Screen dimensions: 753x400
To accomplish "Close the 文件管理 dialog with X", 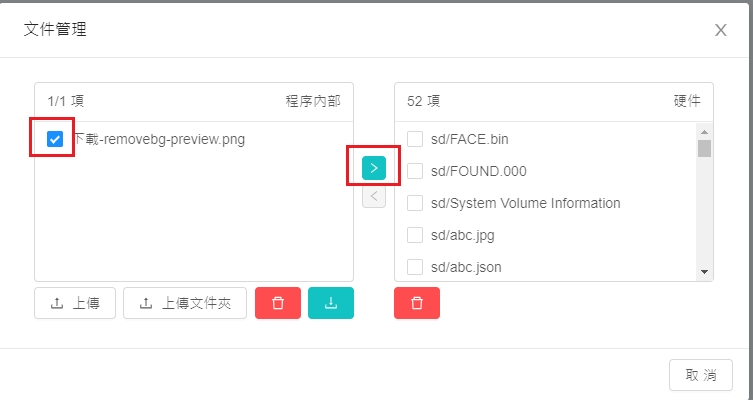I will click(720, 30).
